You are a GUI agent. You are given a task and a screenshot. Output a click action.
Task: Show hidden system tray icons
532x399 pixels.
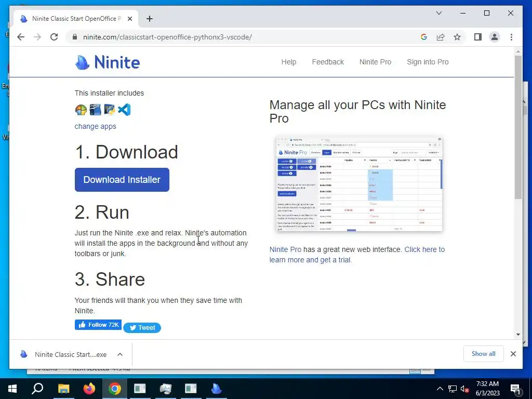pyautogui.click(x=440, y=389)
